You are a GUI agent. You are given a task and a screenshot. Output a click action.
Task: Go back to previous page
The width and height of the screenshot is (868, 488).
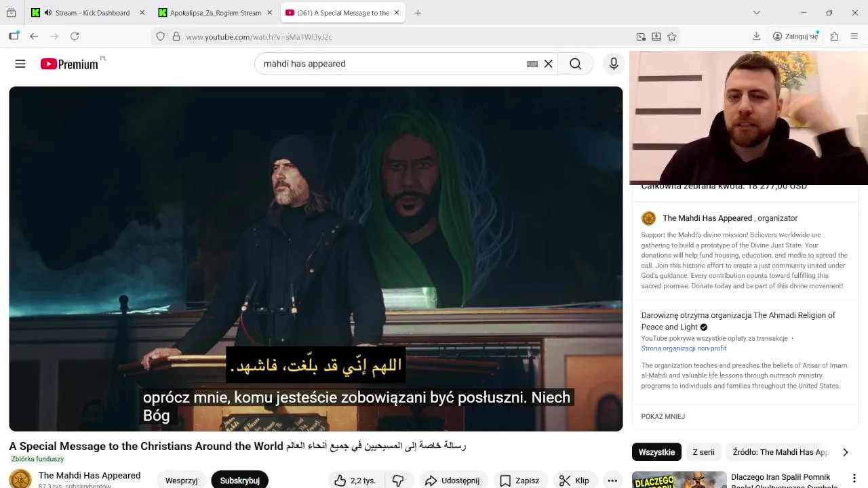[x=34, y=37]
